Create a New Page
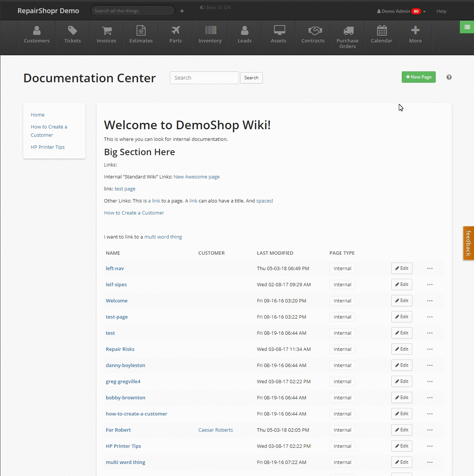The image size is (474, 476). point(418,77)
